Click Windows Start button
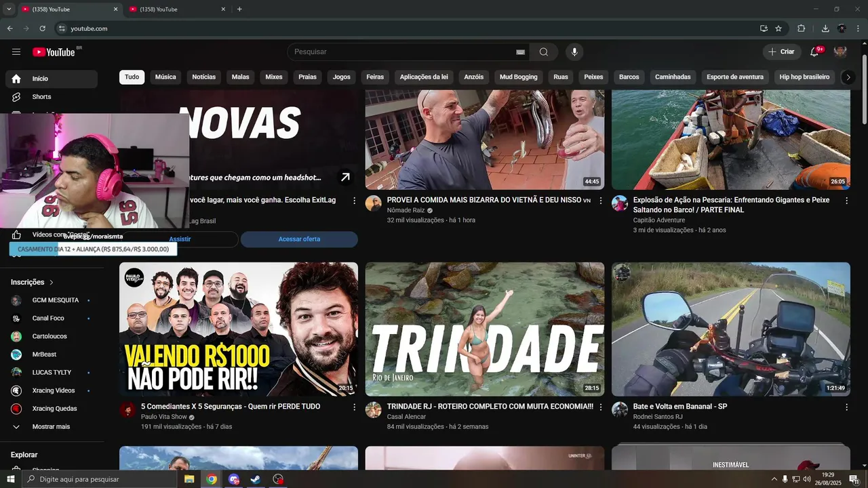Image resolution: width=868 pixels, height=488 pixels. 10,479
